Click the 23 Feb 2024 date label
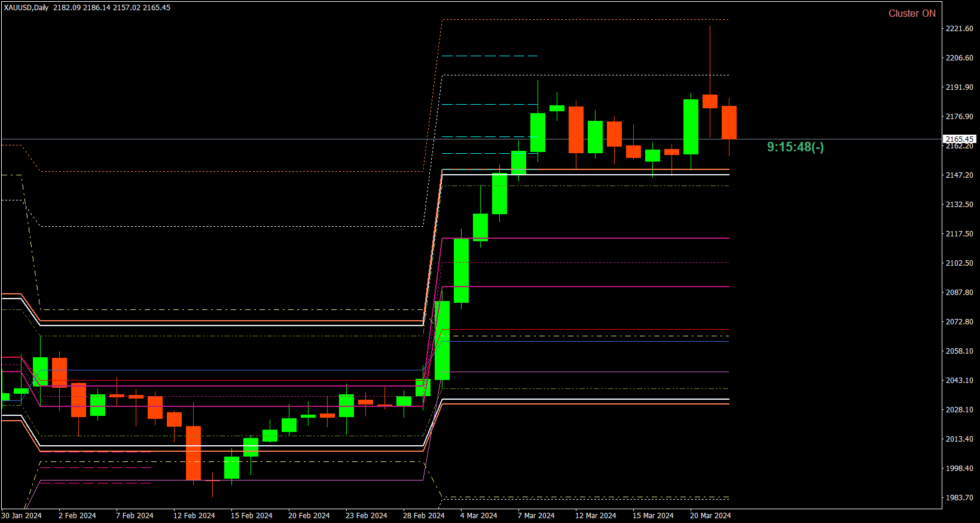Screen dimensions: 980x523 click(367, 516)
